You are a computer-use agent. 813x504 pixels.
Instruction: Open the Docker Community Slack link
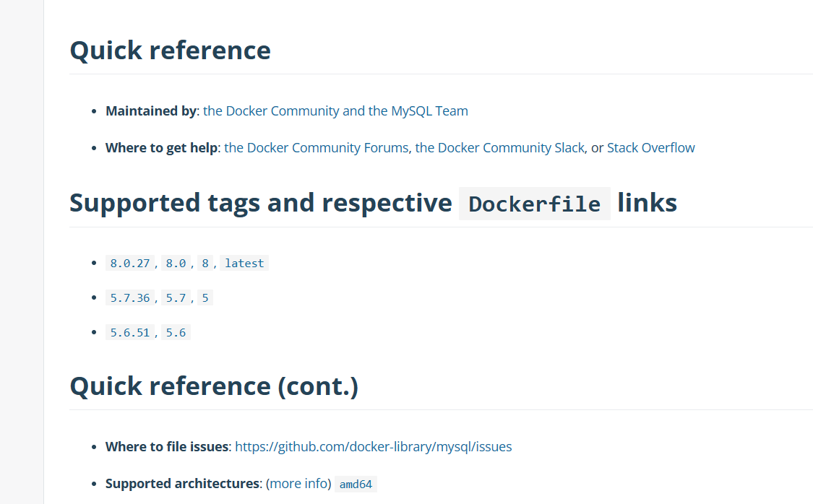(500, 147)
